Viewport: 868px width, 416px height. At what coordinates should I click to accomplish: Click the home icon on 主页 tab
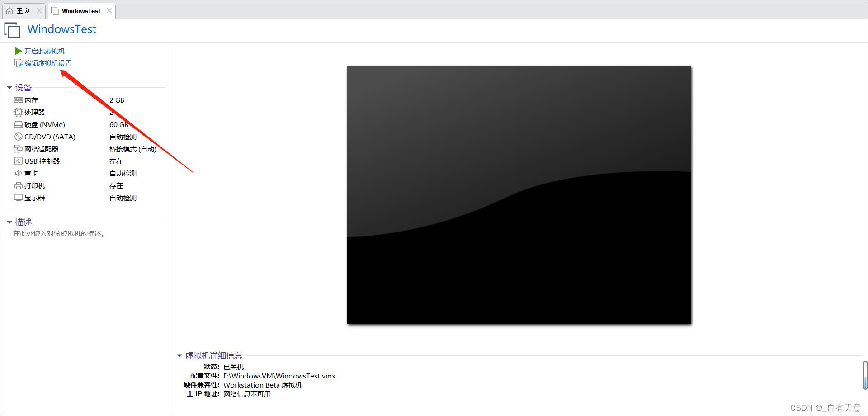click(9, 11)
